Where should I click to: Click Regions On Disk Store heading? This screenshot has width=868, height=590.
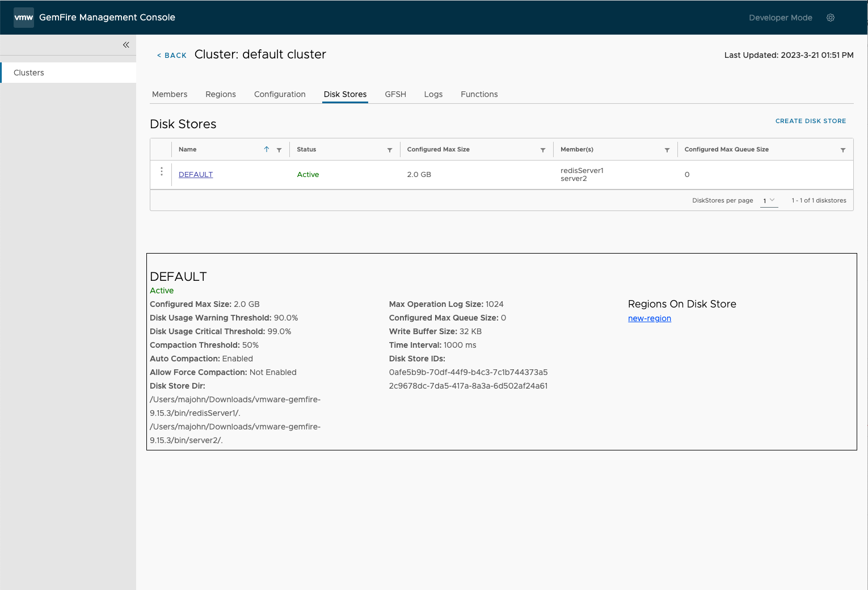pos(682,304)
